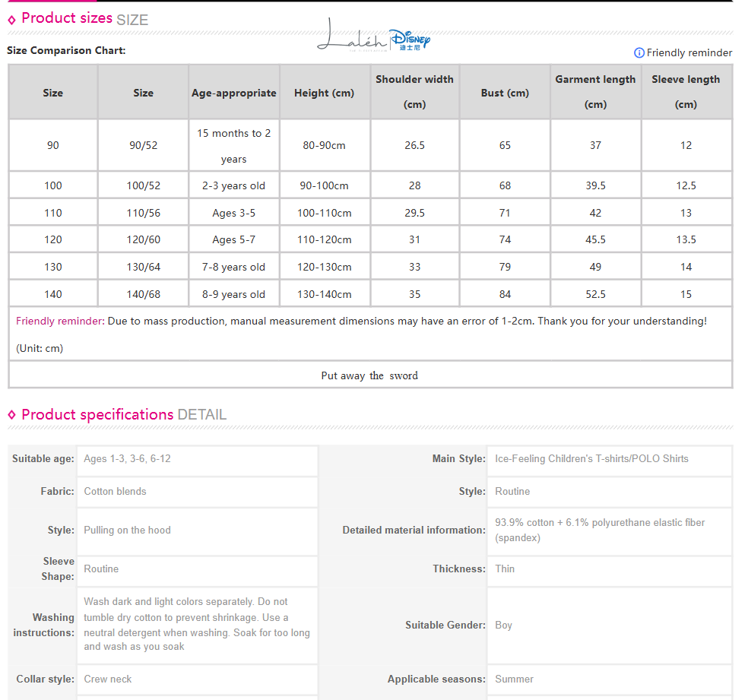Select the '52.5' garment length cell
This screenshot has width=748, height=700.
pos(595,294)
